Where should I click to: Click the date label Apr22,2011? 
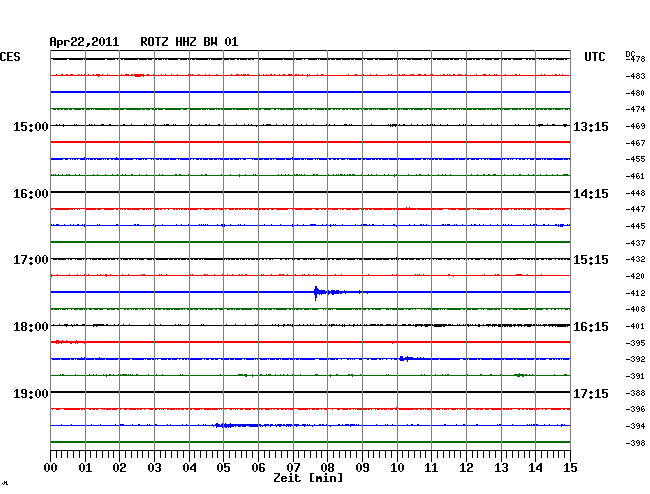(x=84, y=42)
